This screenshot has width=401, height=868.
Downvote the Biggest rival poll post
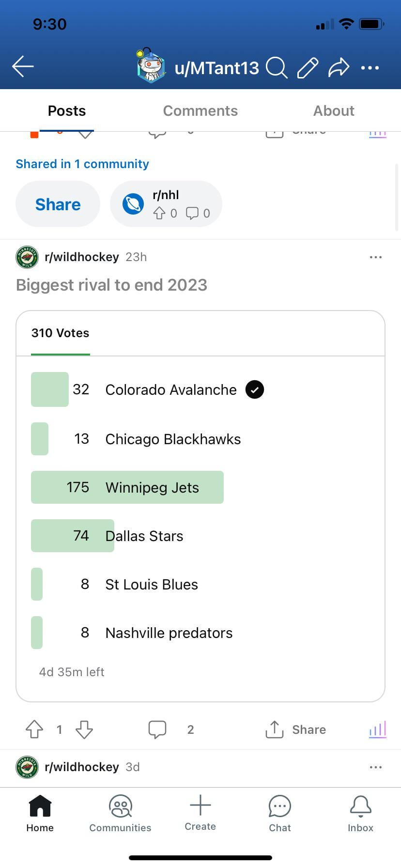point(84,729)
